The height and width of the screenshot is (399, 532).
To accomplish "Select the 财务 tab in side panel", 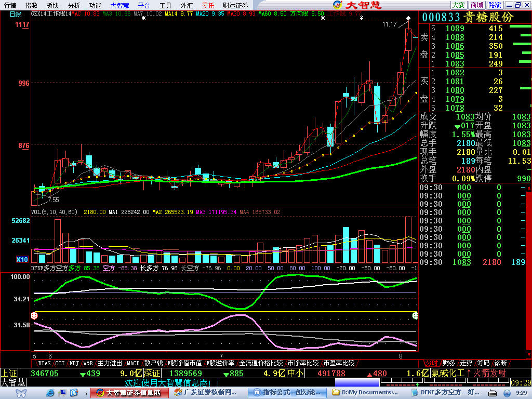I will [x=448, y=363].
